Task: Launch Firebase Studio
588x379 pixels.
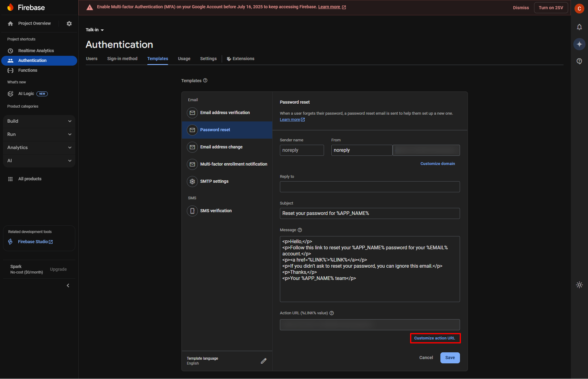Action: tap(33, 241)
